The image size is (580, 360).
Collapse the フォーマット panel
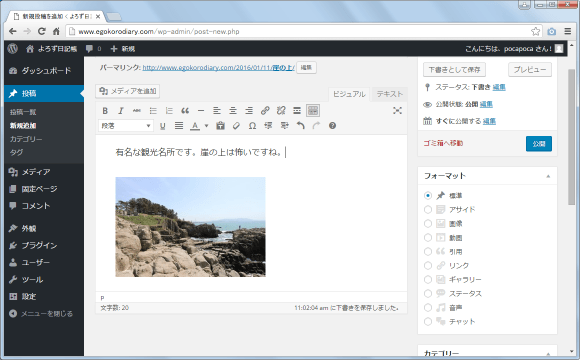[x=548, y=176]
